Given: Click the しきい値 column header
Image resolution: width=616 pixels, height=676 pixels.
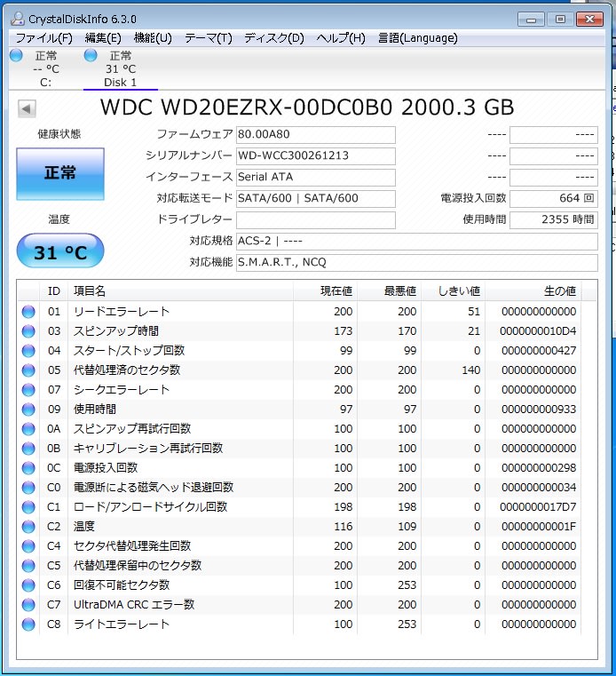Looking at the screenshot, I should (454, 291).
